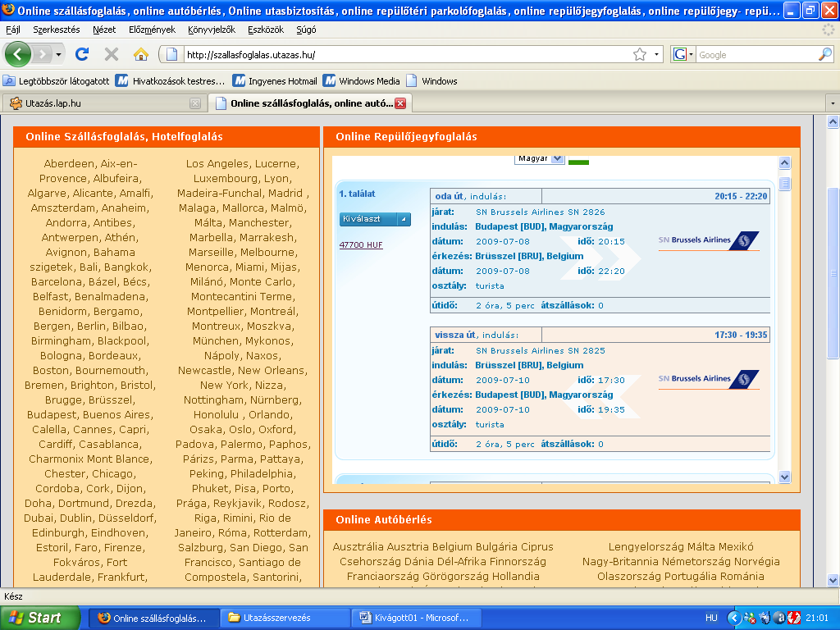Switch to the Utazásszervezés folder in taskbar
Viewport: 840px width, 630px height.
[x=285, y=618]
